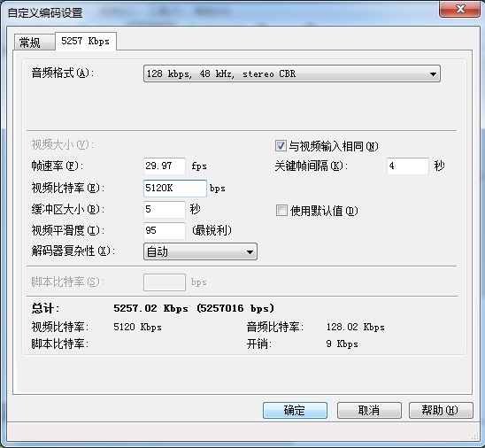Click the 缓冲区大小 seconds input field
The image size is (485, 448).
(165, 210)
